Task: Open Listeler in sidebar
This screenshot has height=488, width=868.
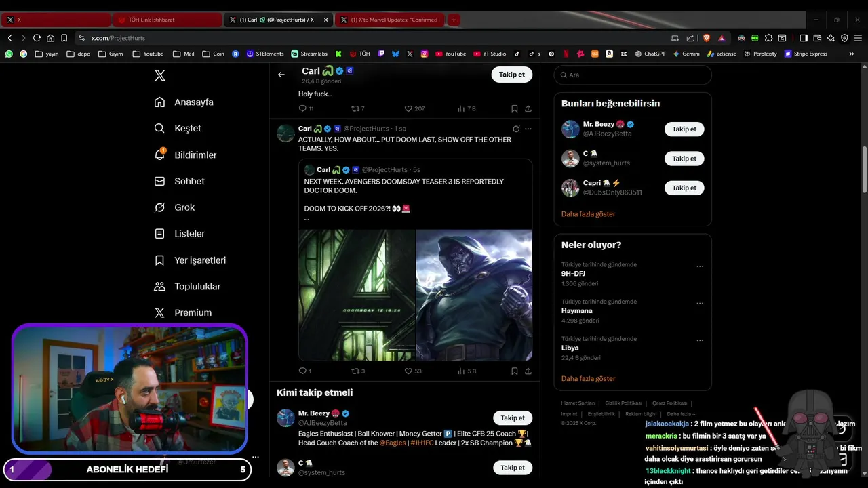Action: click(x=179, y=234)
